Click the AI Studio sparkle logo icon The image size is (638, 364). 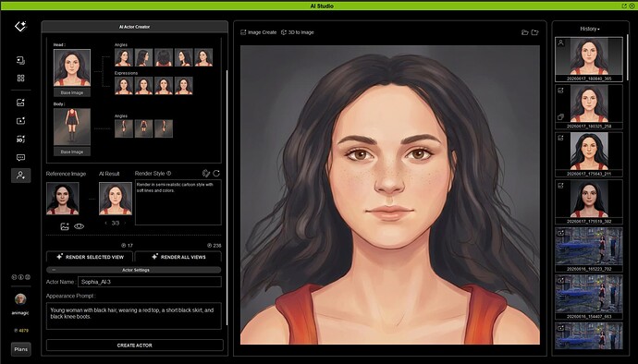(x=20, y=27)
